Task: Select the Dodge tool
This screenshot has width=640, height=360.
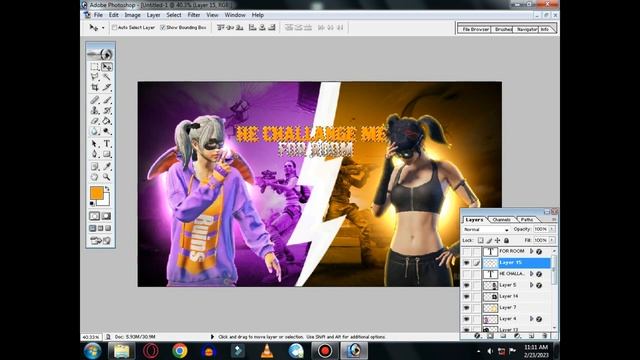Action: pyautogui.click(x=107, y=131)
